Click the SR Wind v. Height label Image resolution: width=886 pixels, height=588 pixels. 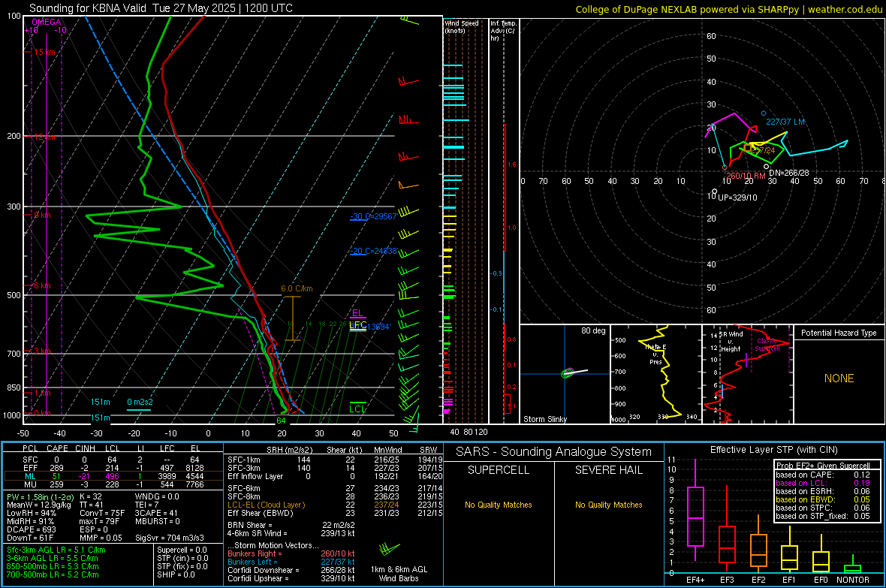[731, 342]
